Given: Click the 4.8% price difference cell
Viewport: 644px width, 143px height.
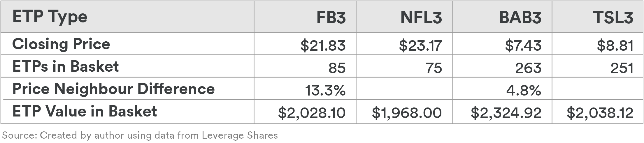Looking at the screenshot, I should tap(502, 89).
